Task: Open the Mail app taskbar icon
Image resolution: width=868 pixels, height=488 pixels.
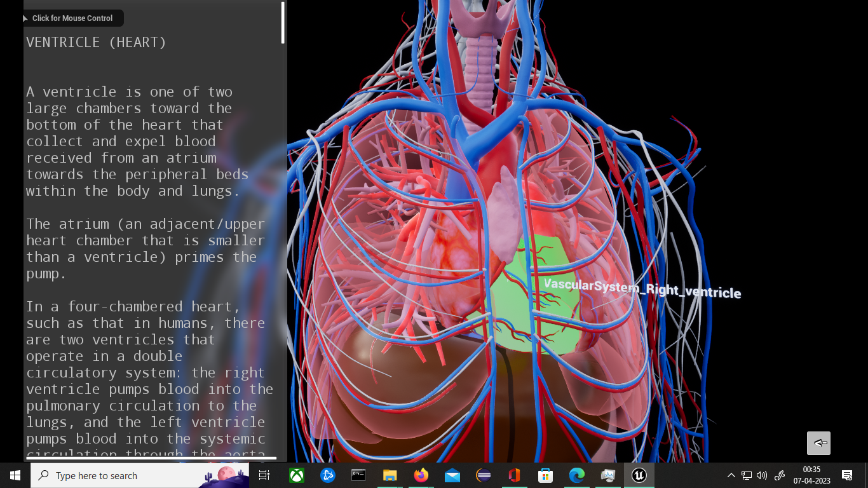Action: 452,475
